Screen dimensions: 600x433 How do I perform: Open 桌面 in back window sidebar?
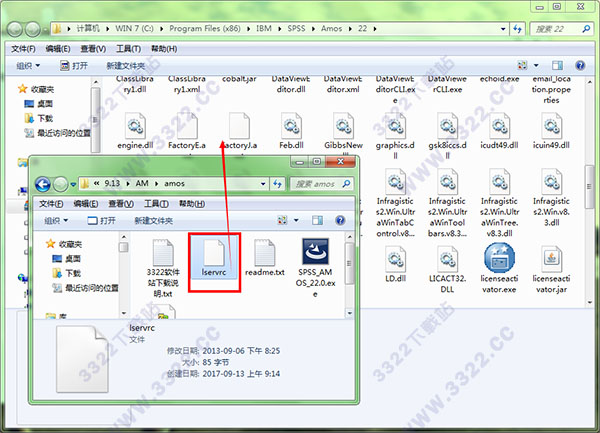click(x=38, y=104)
